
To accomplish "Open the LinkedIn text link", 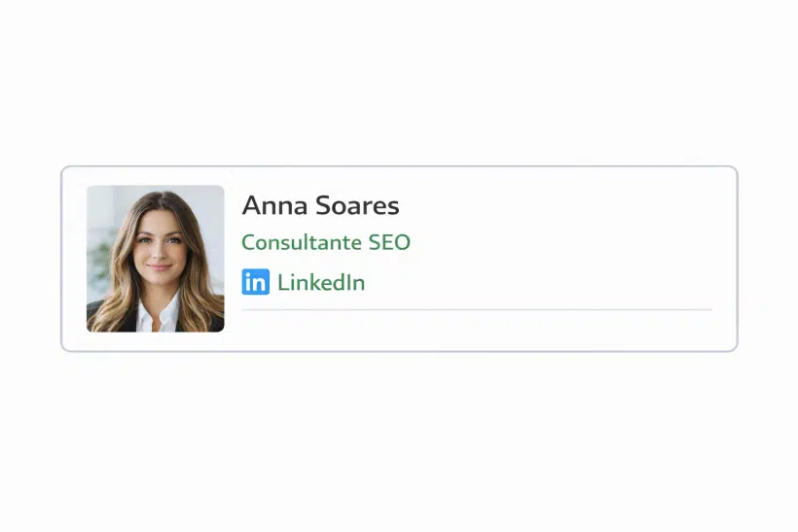I will (321, 282).
